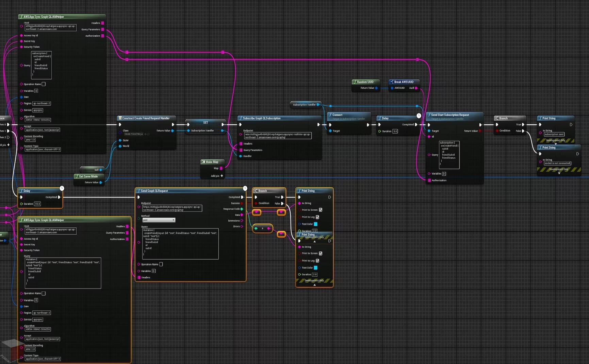The height and width of the screenshot is (364, 589).
Task: Select the Get Game Mode node title
Action: pyautogui.click(x=88, y=176)
